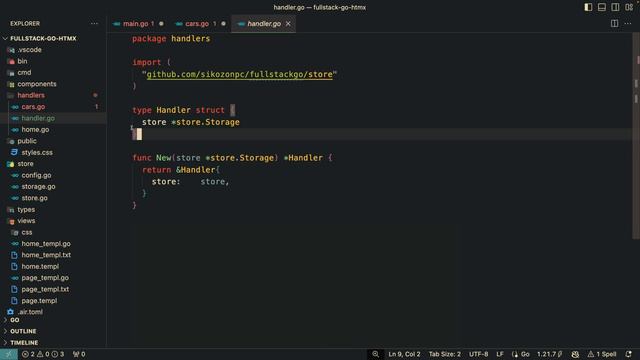Expand the css folder under views

point(27,232)
